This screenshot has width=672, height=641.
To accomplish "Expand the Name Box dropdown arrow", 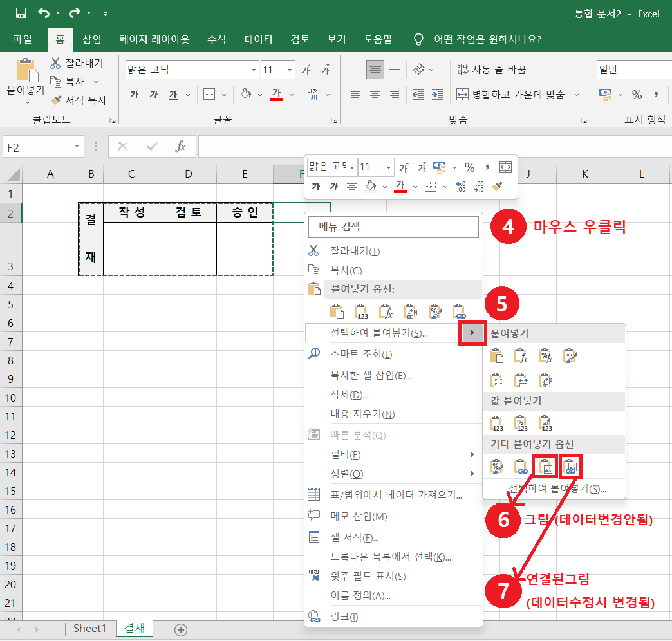I will [77, 147].
